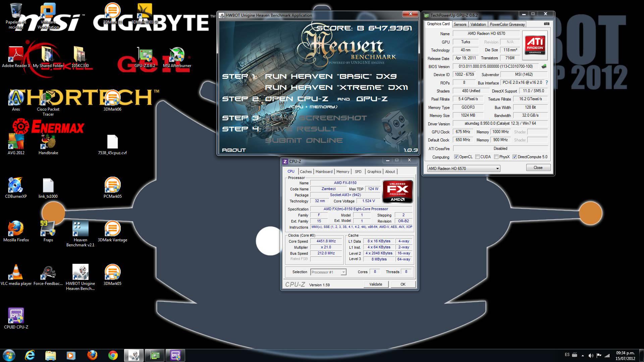Click the OK button in CPU-Z
This screenshot has height=362, width=644.
pyautogui.click(x=403, y=284)
